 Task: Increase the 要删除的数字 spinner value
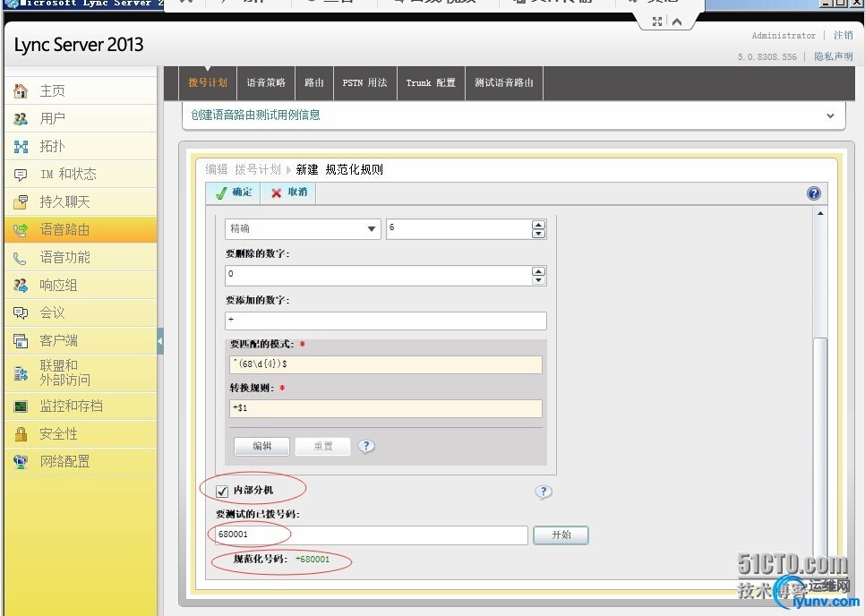pos(538,270)
